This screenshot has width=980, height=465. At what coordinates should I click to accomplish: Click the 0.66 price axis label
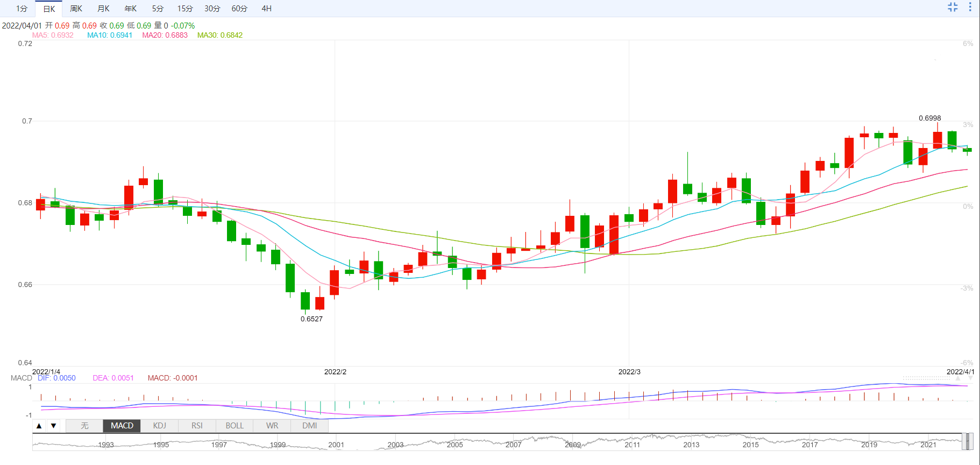(25, 284)
